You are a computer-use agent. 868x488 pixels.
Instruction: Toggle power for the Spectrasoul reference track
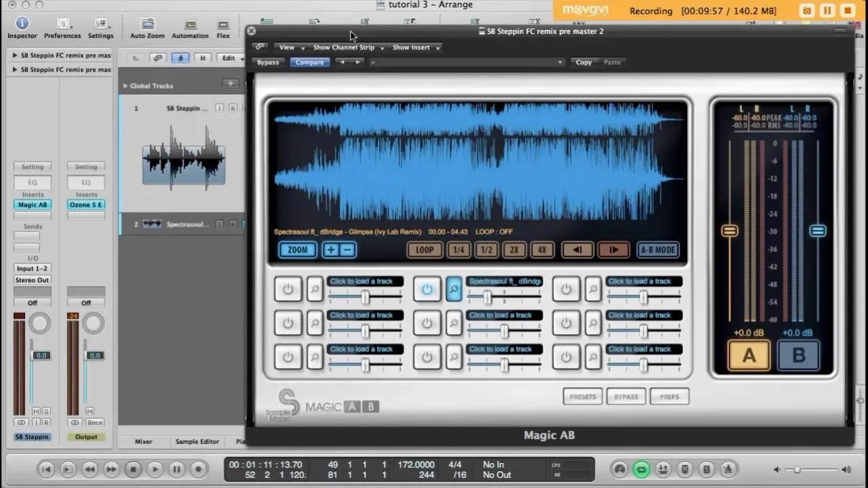(x=427, y=289)
